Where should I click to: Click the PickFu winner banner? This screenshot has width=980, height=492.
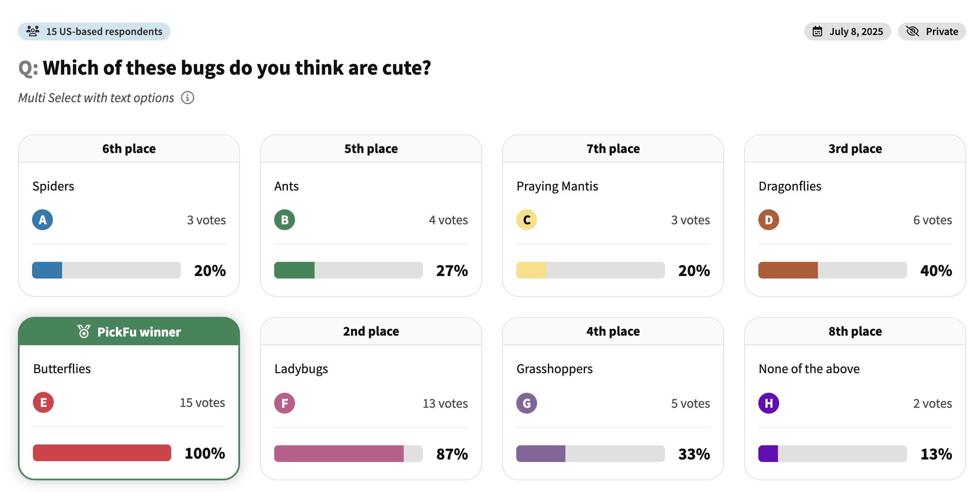129,331
